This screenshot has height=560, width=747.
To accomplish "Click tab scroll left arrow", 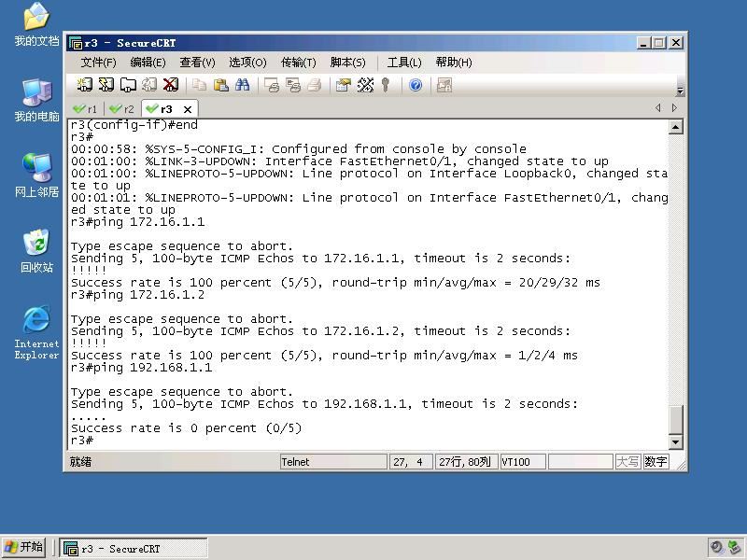I will tap(658, 108).
